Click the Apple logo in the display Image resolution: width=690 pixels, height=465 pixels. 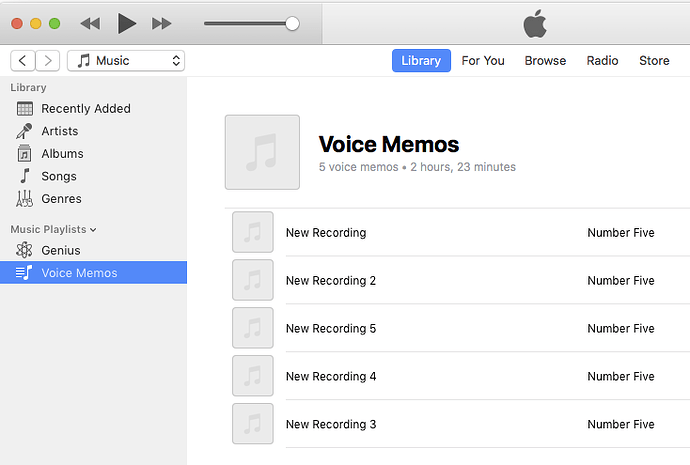pos(535,24)
